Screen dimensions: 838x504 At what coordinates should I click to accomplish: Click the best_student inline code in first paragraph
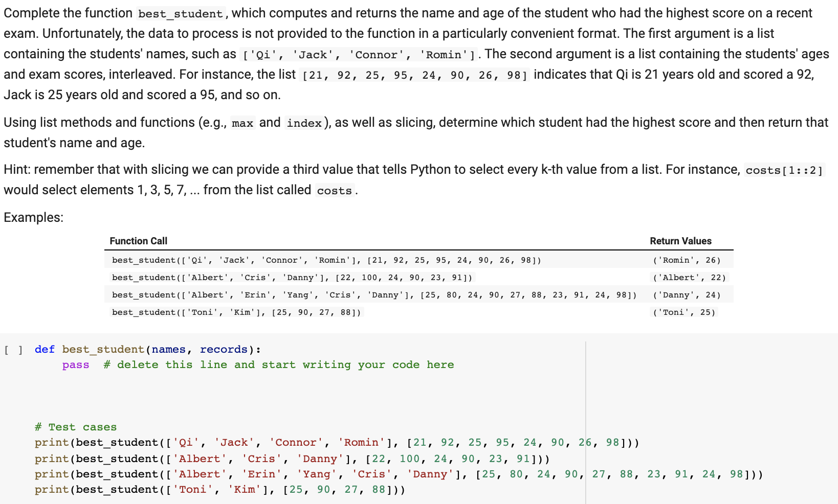[180, 14]
